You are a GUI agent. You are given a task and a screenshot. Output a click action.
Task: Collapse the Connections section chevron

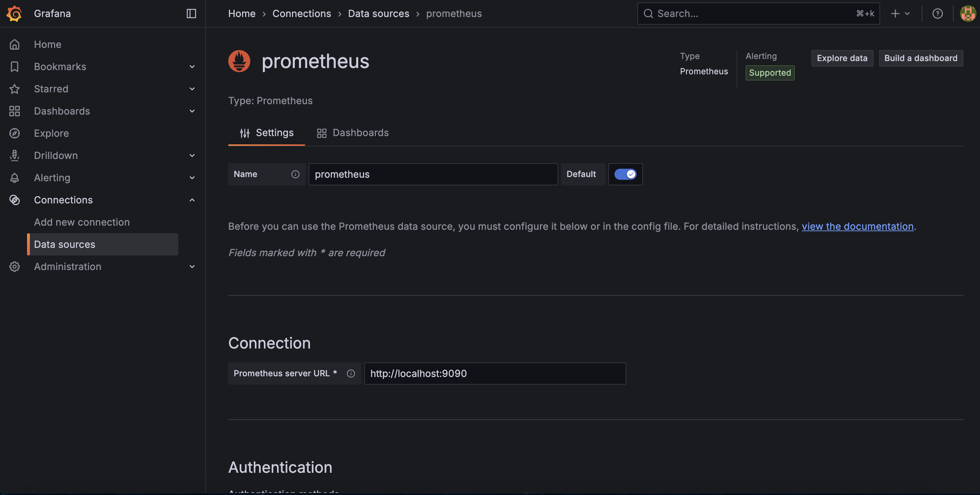pyautogui.click(x=192, y=200)
